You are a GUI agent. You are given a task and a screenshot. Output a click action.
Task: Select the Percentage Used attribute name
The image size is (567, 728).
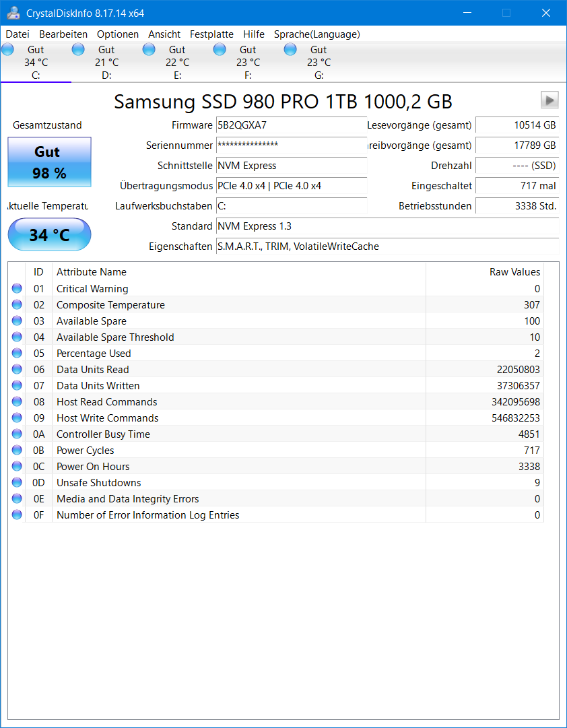[x=94, y=353]
